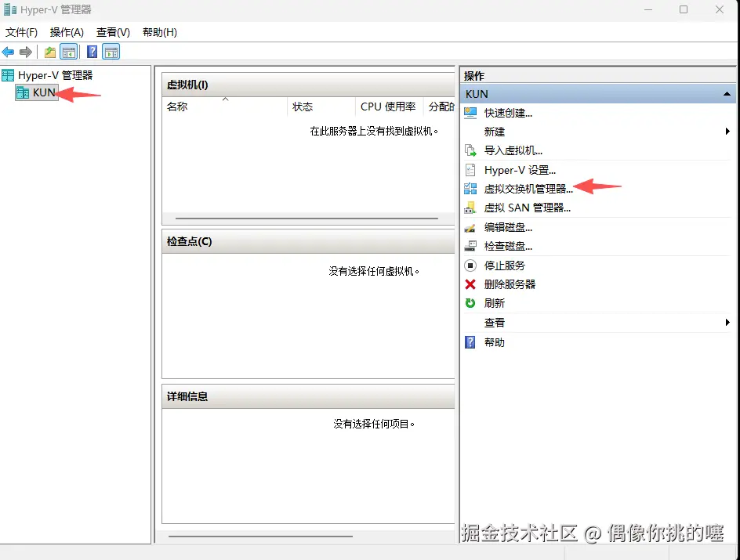Click the Back arrow toolbar icon
Viewport: 740px width, 560px height.
[x=8, y=52]
